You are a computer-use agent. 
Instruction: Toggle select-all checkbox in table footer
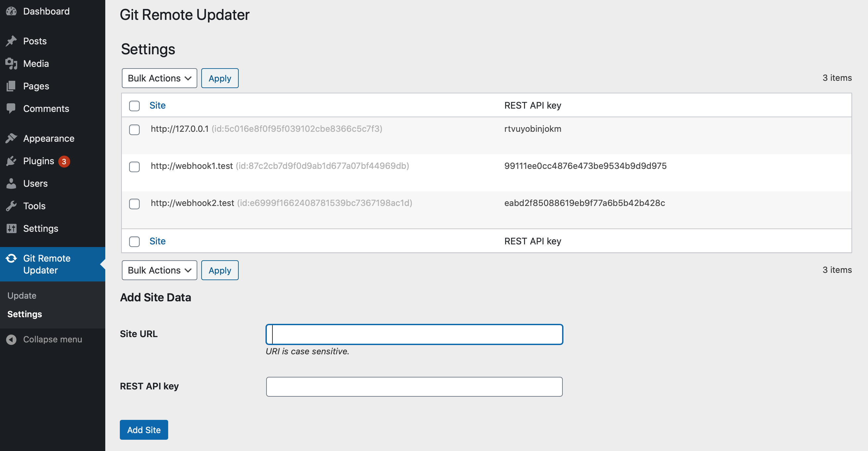(134, 242)
